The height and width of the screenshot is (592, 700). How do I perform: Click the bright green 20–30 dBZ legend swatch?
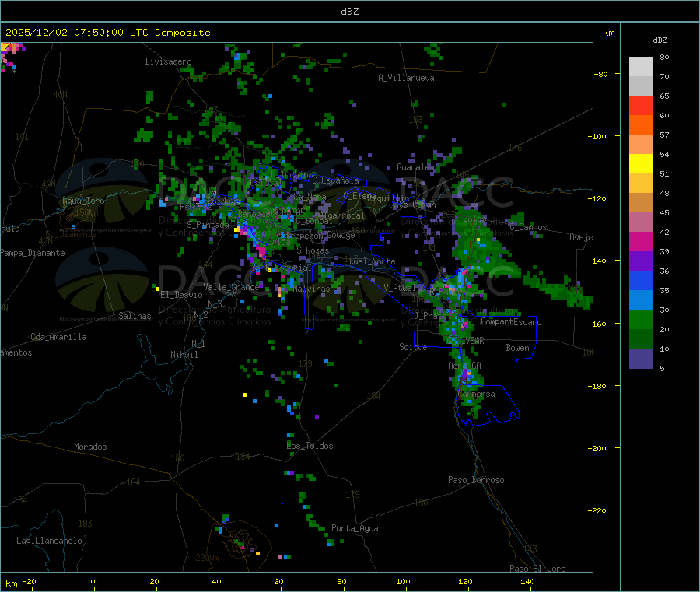(641, 319)
